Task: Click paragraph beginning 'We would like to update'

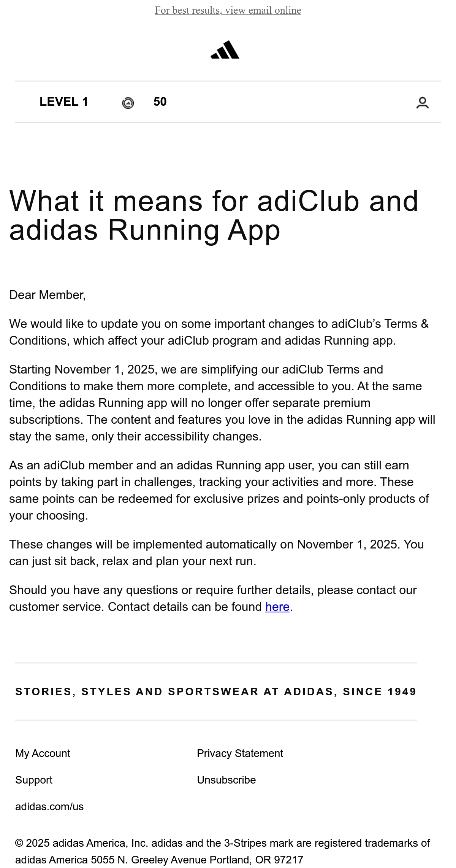Action: tap(219, 332)
